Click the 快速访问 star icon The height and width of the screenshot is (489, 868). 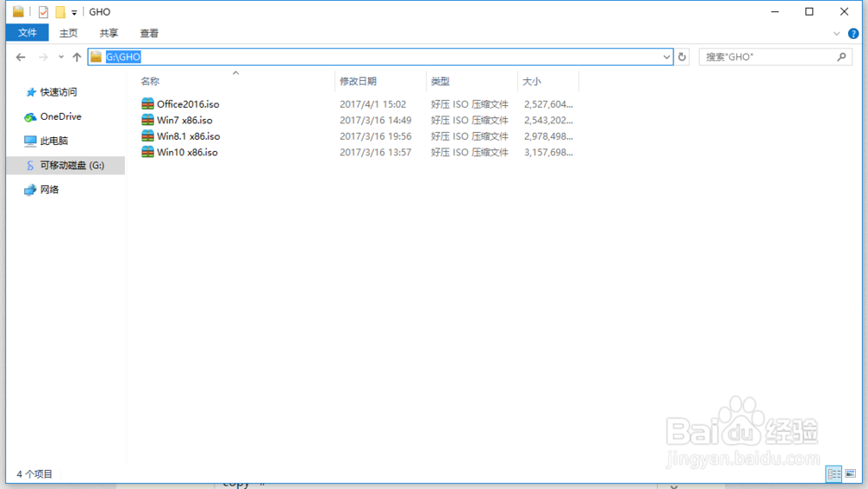tap(30, 92)
